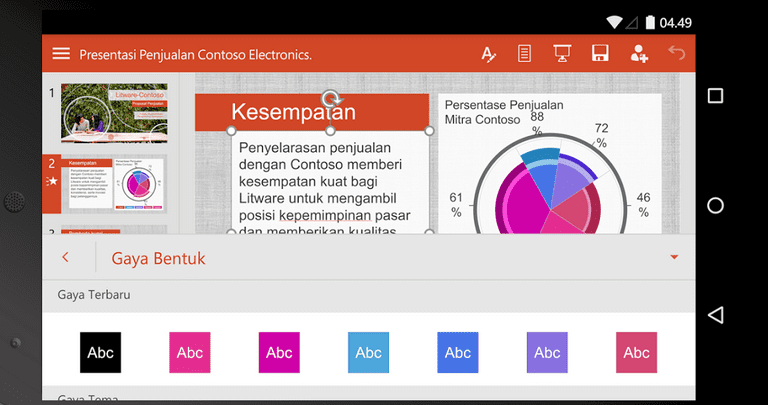
Task: Open slide 1 thumbnail Litware-Contoso
Action: point(114,113)
